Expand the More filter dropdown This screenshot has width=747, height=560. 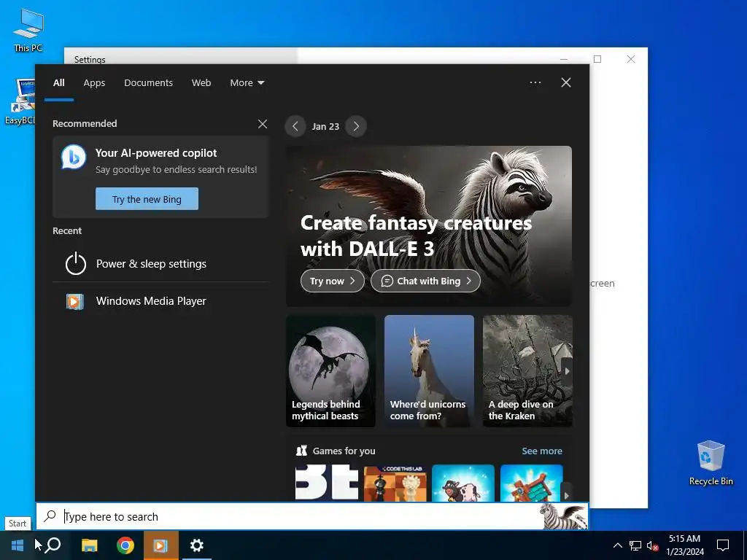tap(247, 83)
